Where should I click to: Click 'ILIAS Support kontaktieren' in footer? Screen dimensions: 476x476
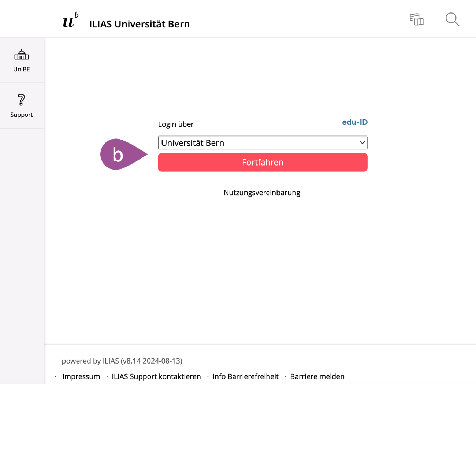(156, 376)
